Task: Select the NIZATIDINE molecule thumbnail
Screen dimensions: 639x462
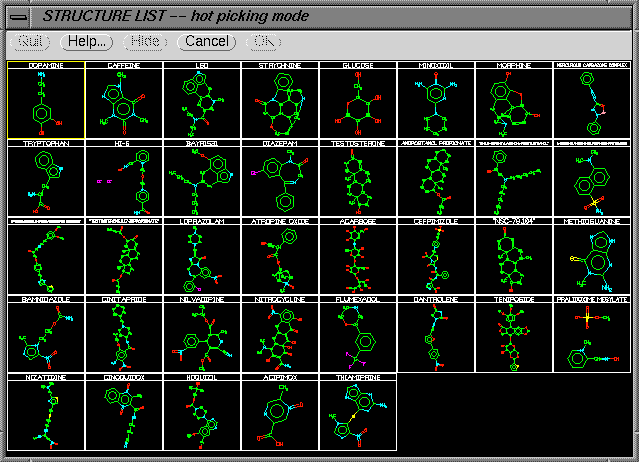Action: point(45,412)
